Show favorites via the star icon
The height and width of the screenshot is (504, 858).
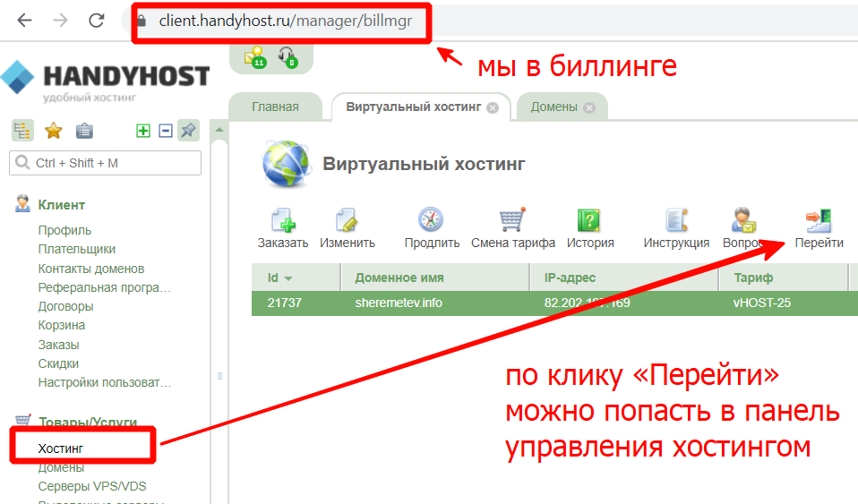point(54,131)
